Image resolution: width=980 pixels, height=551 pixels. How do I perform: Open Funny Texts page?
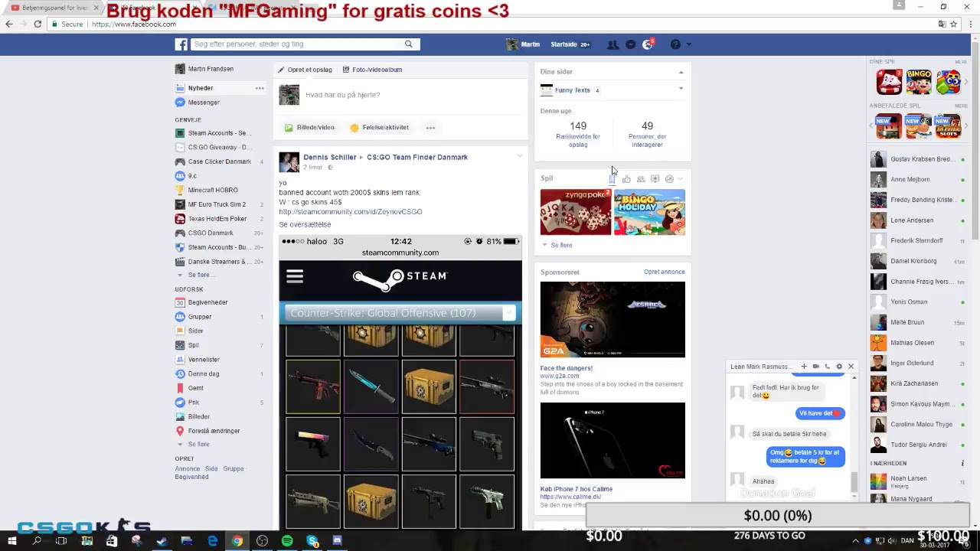[573, 90]
